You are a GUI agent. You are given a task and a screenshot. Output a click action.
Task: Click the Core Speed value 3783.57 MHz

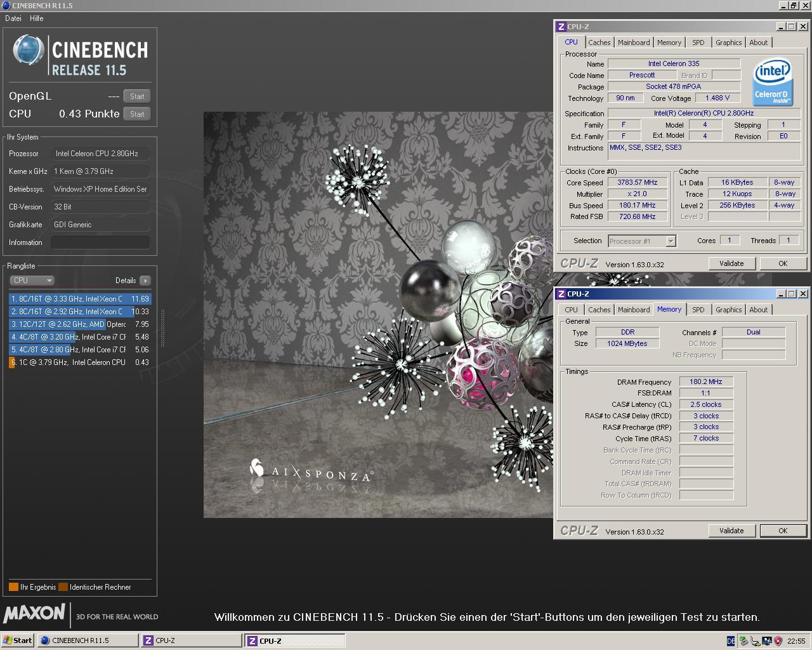click(x=638, y=183)
